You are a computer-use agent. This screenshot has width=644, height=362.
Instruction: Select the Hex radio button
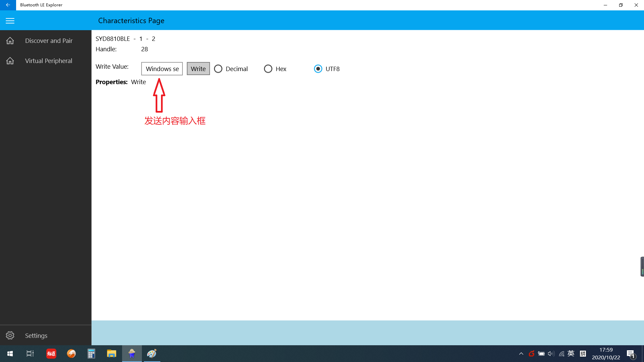pos(268,69)
